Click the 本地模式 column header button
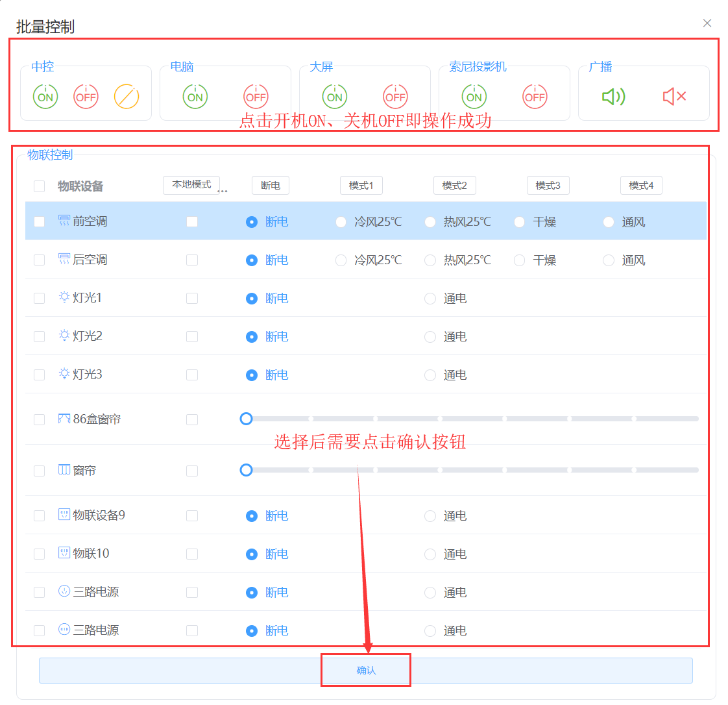Image resolution: width=728 pixels, height=705 pixels. click(191, 185)
